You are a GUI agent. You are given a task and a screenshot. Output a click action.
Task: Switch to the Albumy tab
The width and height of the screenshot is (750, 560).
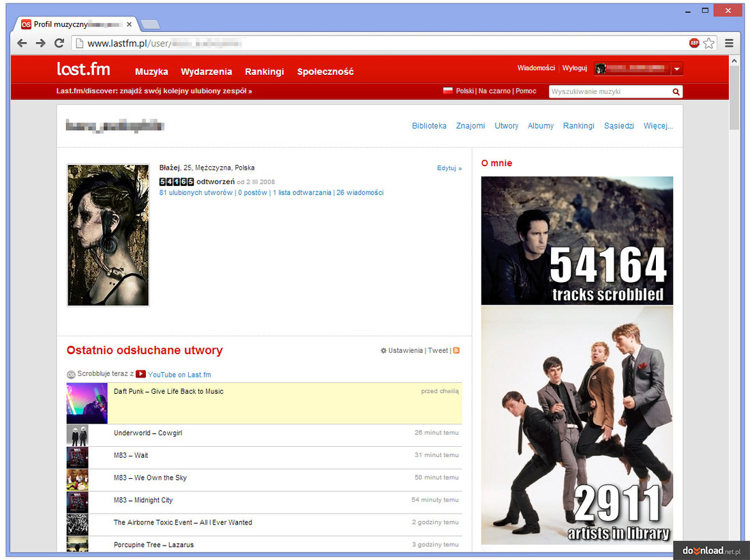click(x=541, y=125)
